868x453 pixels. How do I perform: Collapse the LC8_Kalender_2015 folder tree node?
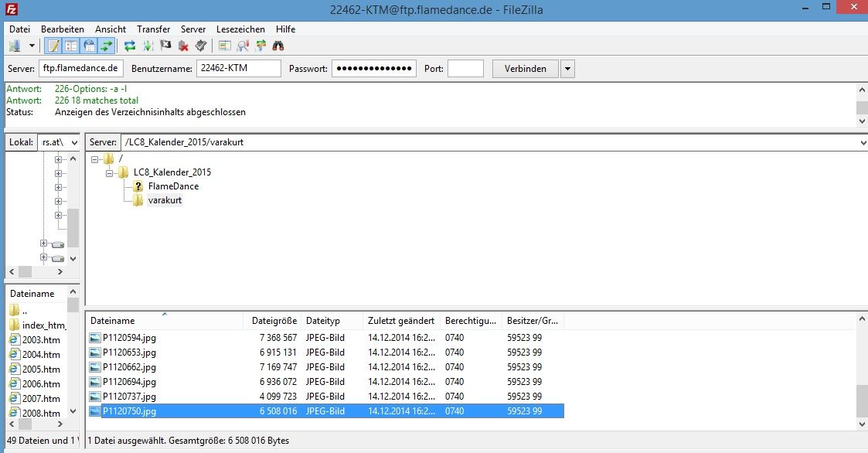(110, 172)
